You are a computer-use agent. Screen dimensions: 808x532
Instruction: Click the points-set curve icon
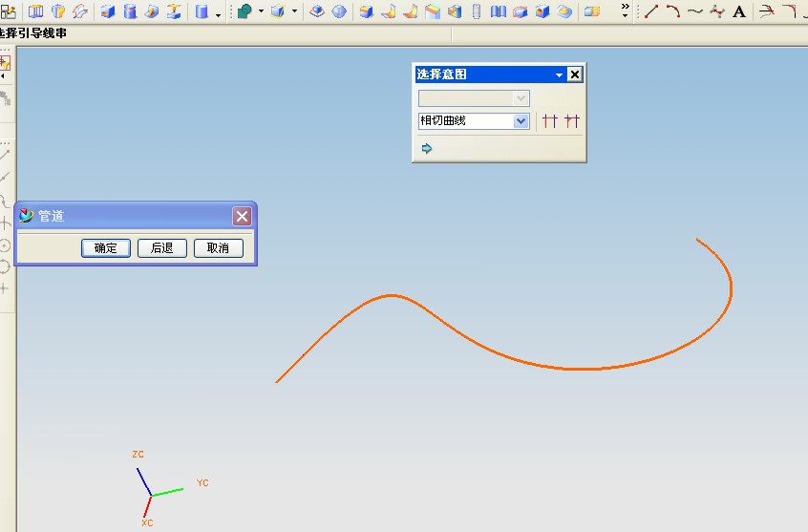tap(717, 11)
